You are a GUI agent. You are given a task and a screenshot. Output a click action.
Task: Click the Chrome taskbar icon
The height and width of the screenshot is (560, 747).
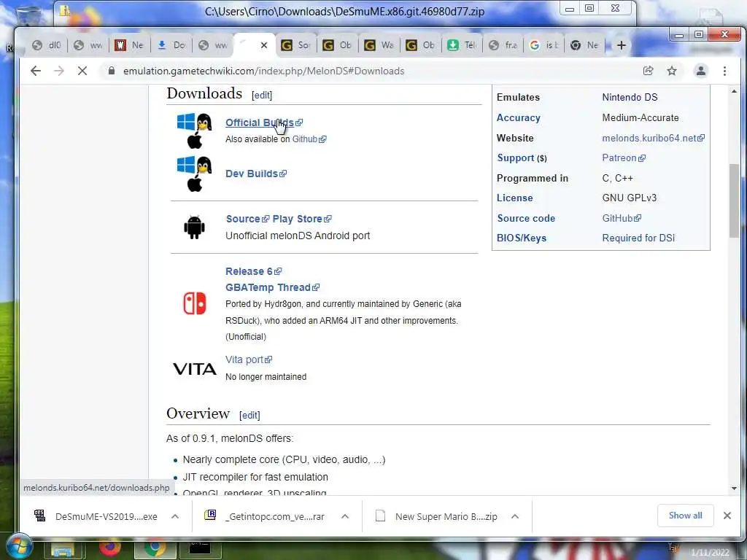pos(153,548)
